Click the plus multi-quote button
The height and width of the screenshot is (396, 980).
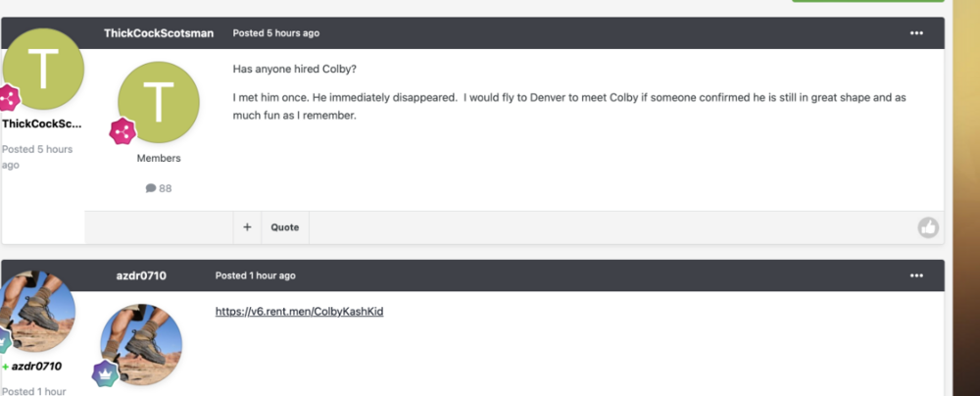(x=247, y=227)
